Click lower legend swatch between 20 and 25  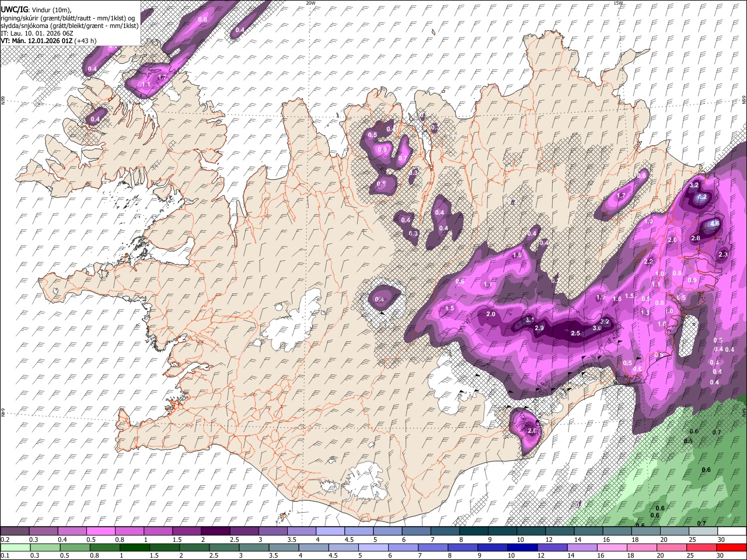671,547
